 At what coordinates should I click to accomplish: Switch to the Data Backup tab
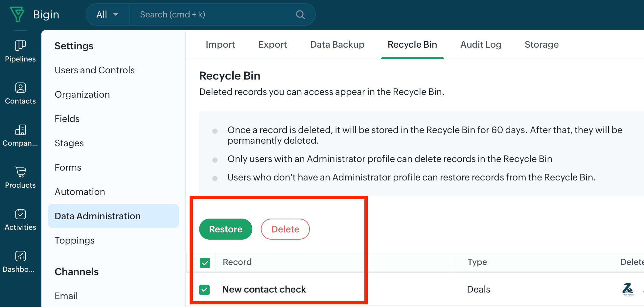pyautogui.click(x=337, y=44)
